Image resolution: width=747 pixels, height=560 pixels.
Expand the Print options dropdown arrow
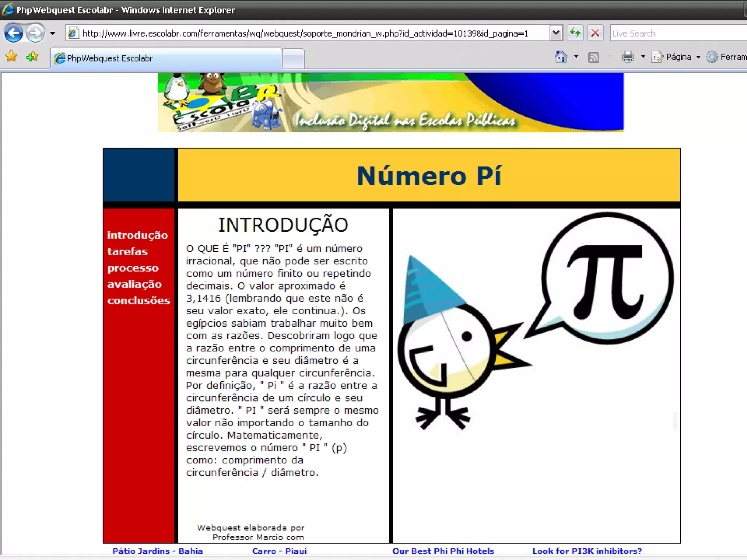coord(643,57)
